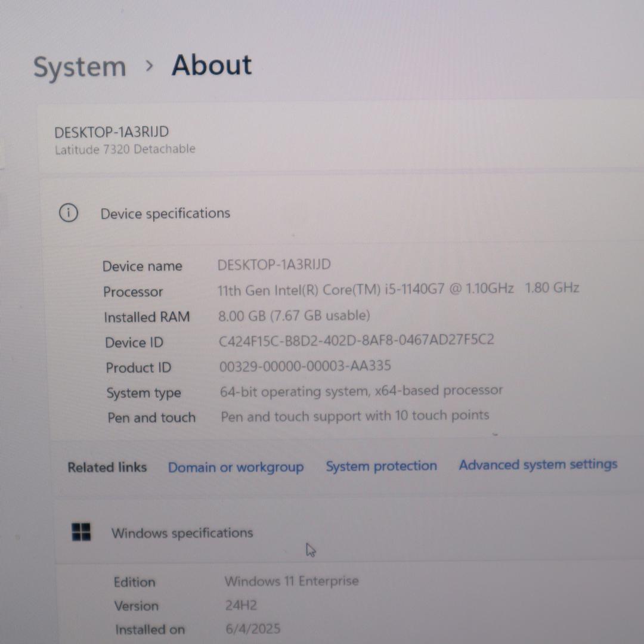Select the Pen and touch support value
Viewport: 644px width, 644px height.
pos(355,416)
